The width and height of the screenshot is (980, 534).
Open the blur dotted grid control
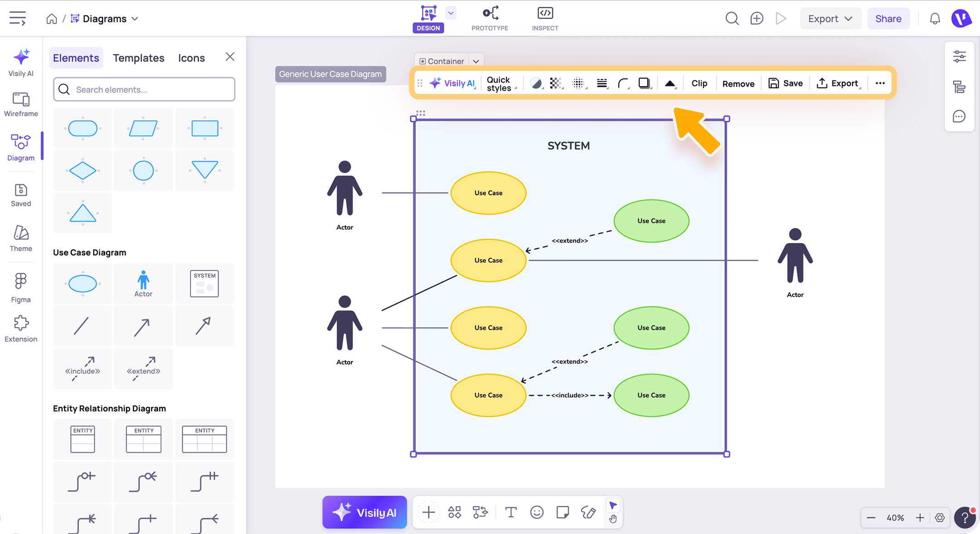(579, 83)
